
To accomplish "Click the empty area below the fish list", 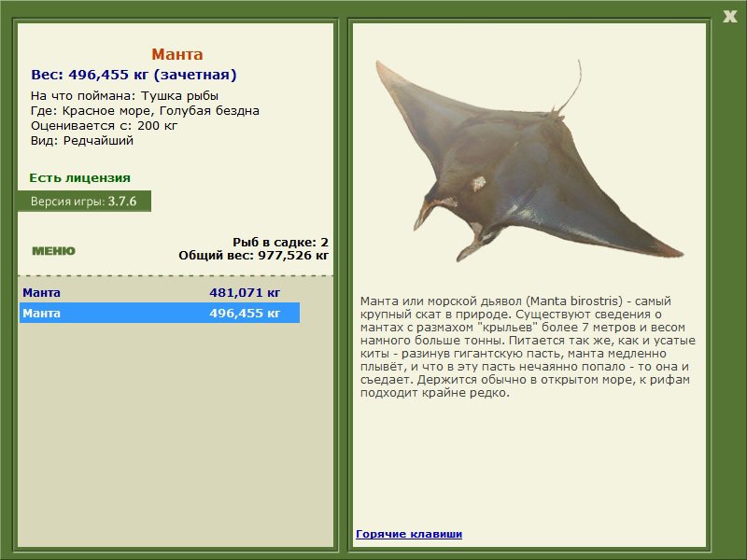I will (x=176, y=433).
